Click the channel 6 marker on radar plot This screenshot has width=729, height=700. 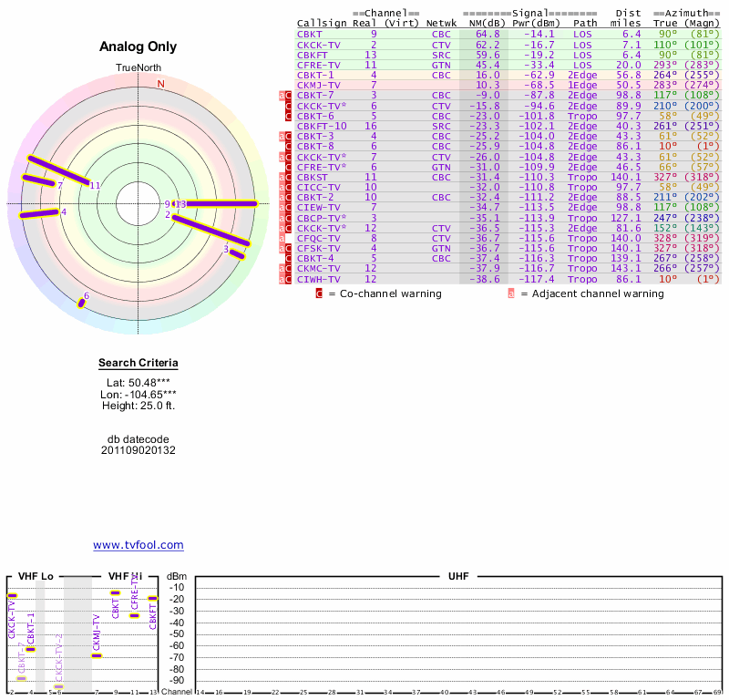[x=81, y=304]
